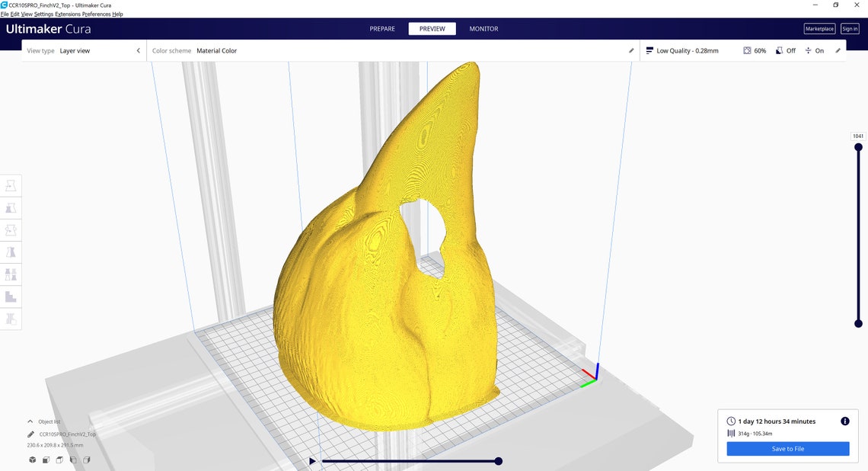Open the Help menu
This screenshot has height=471, width=868.
pyautogui.click(x=117, y=14)
